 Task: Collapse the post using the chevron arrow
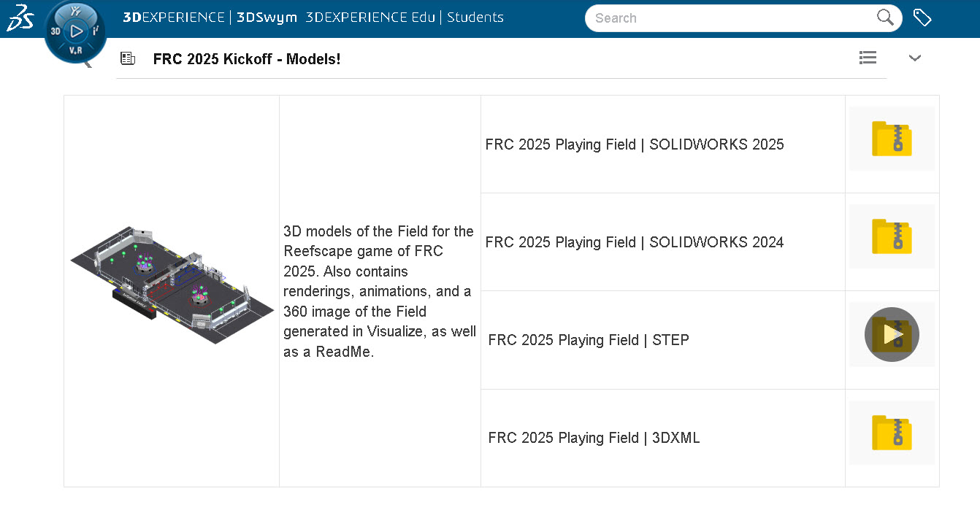[x=914, y=58]
